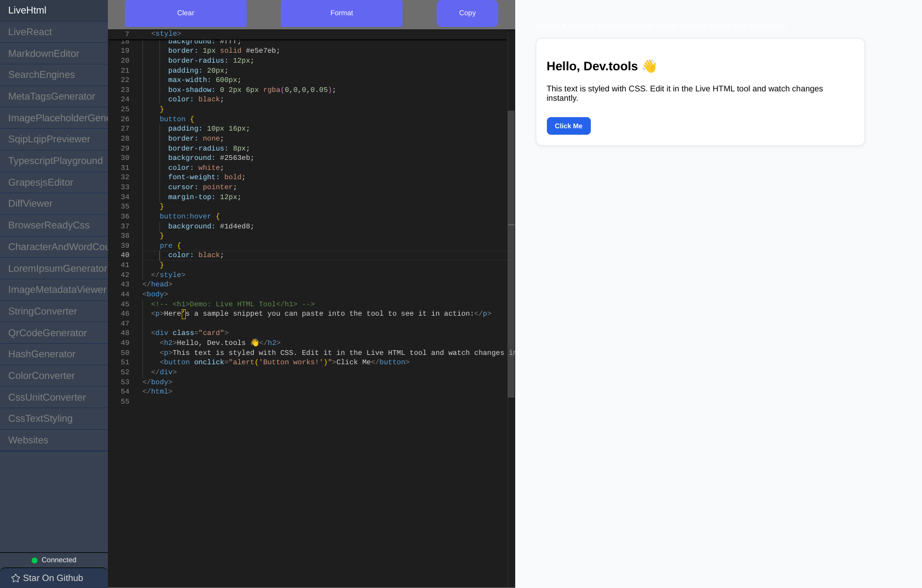Viewport: 922px width, 588px height.
Task: Click the green Connected status dot
Action: pyautogui.click(x=35, y=560)
